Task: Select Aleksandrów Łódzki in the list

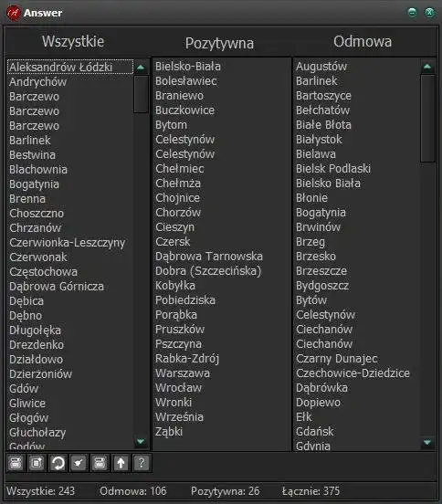Action: 69,68
